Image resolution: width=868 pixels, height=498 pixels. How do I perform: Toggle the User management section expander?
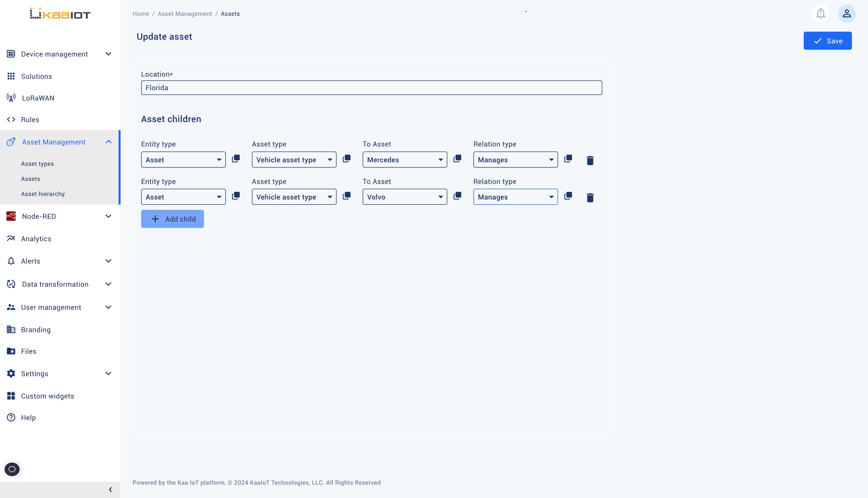click(x=108, y=307)
